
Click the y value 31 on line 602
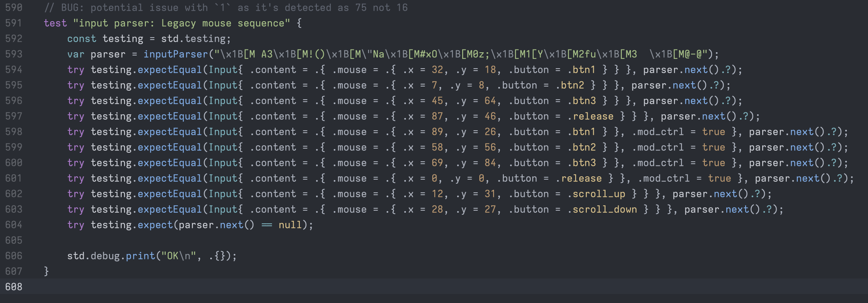point(490,194)
